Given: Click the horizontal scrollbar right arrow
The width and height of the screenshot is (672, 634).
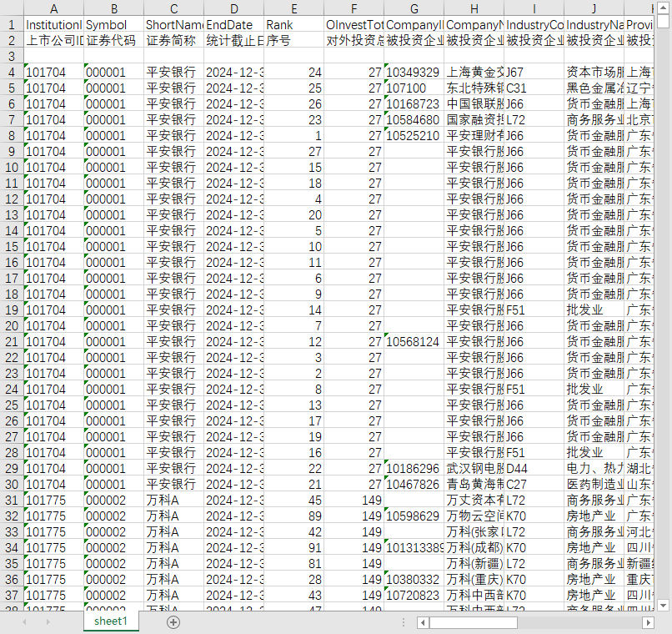Looking at the screenshot, I should 648,622.
